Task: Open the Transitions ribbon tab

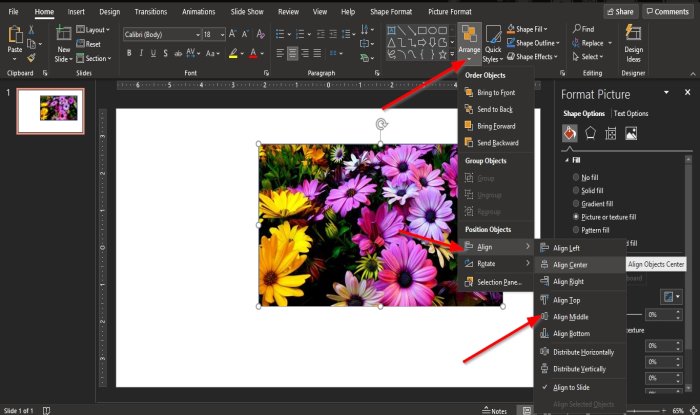Action: pyautogui.click(x=150, y=11)
